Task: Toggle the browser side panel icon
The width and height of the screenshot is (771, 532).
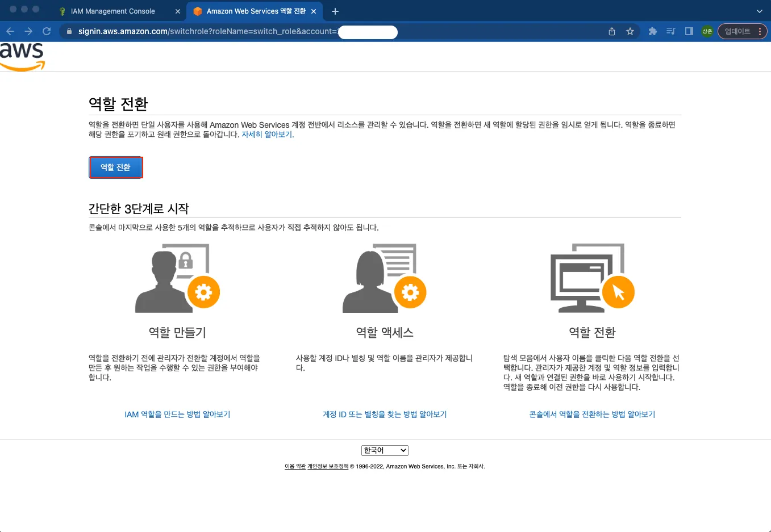Action: (x=689, y=31)
